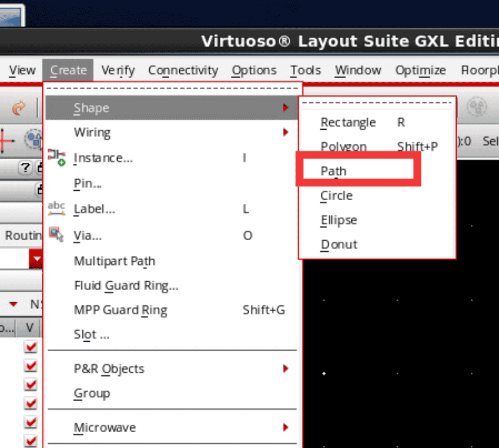Image resolution: width=499 pixels, height=448 pixels.
Task: Click the V column header
Action: [x=29, y=328]
